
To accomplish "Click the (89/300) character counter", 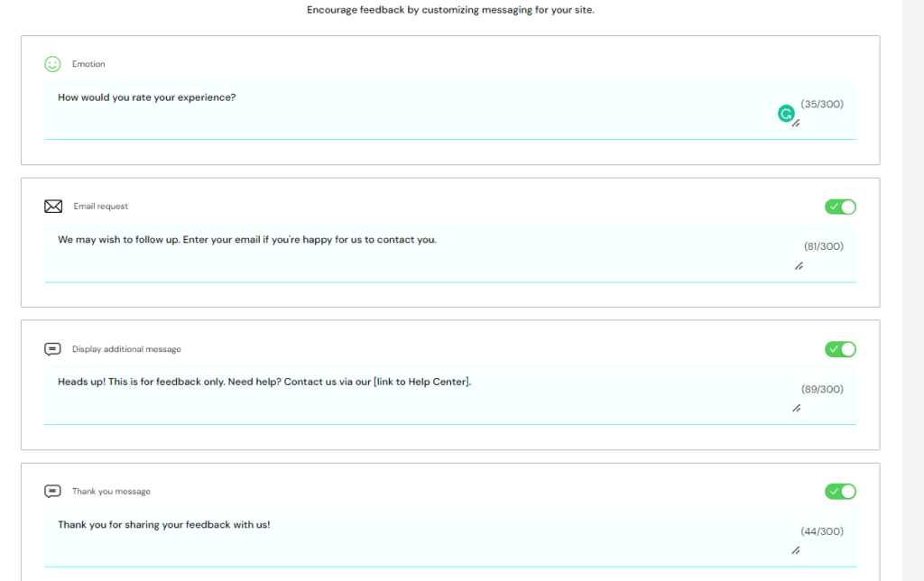I will click(822, 389).
